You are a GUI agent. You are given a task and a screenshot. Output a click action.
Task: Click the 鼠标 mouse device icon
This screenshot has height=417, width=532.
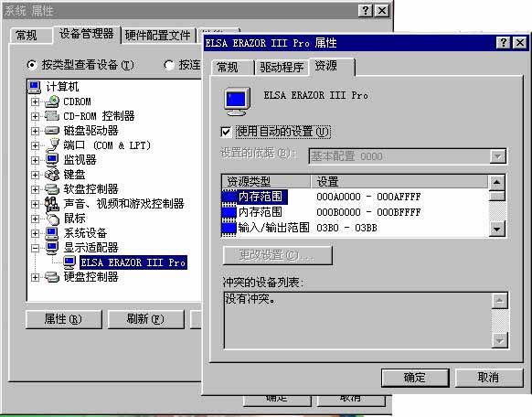click(x=52, y=219)
